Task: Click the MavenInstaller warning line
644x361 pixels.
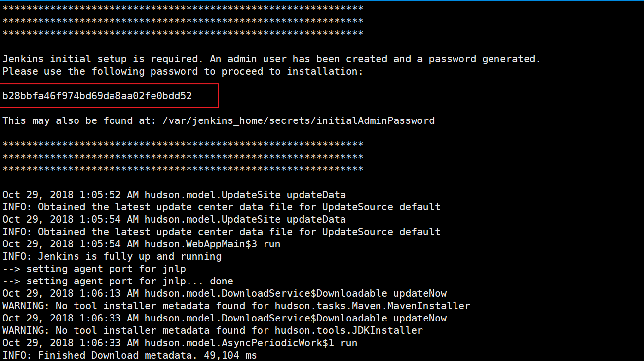Action: coord(236,306)
